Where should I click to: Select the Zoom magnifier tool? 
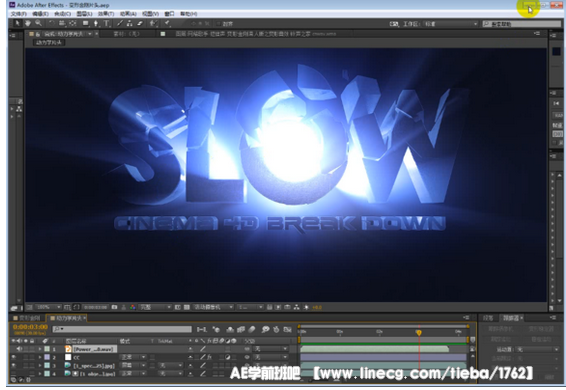(38, 23)
